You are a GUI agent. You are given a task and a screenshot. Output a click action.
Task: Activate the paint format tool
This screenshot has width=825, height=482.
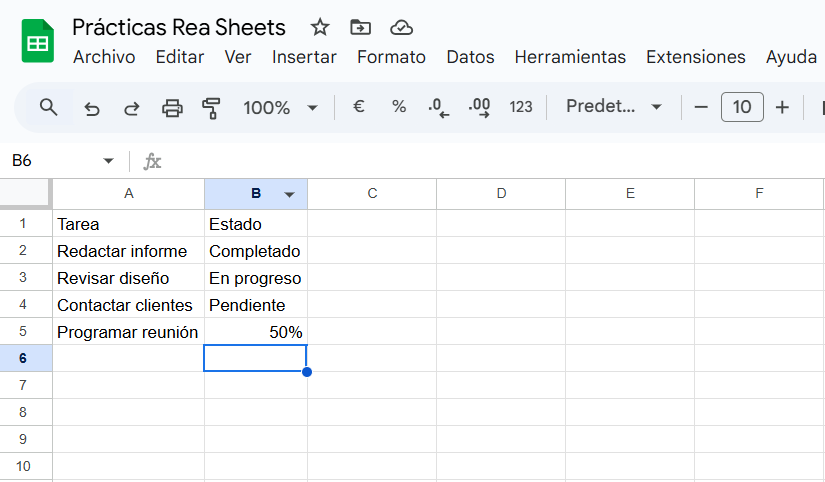pyautogui.click(x=211, y=107)
